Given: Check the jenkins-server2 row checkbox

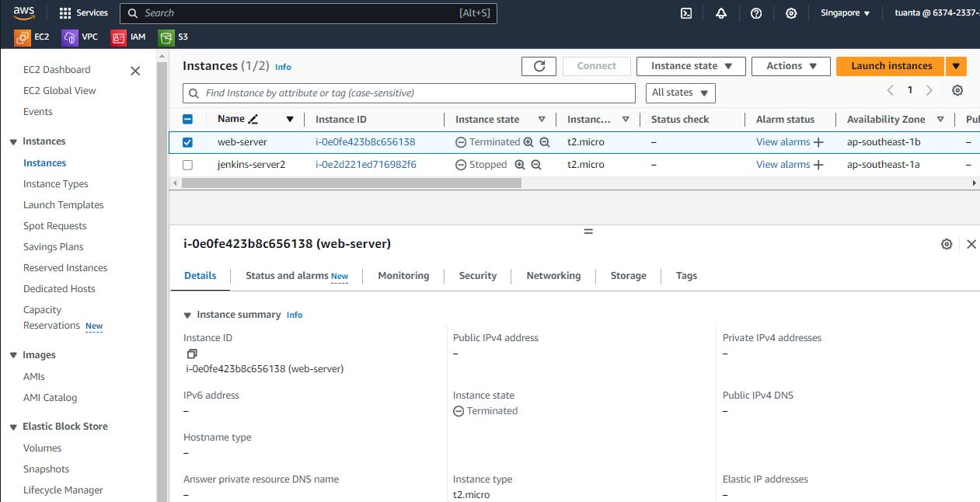Looking at the screenshot, I should click(187, 165).
